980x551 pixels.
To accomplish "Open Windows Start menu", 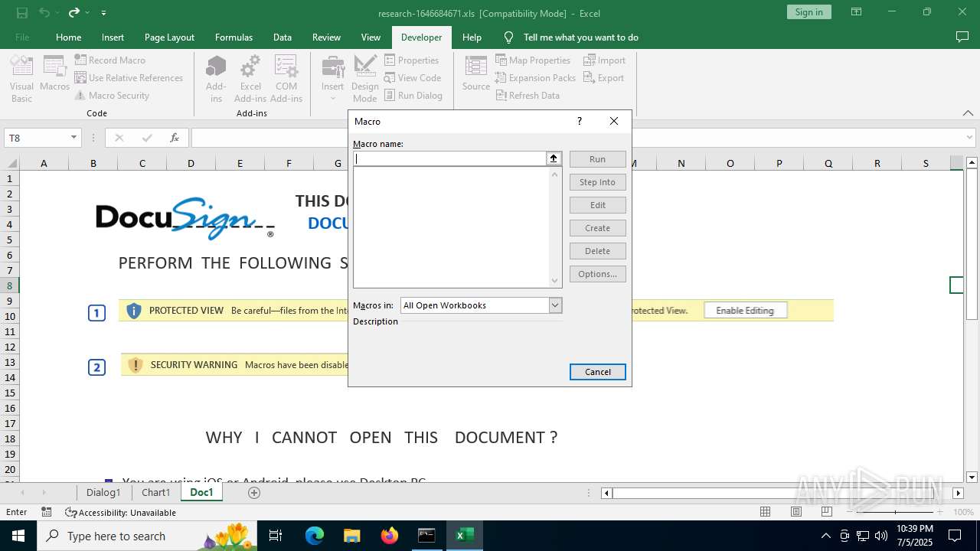I will (18, 536).
